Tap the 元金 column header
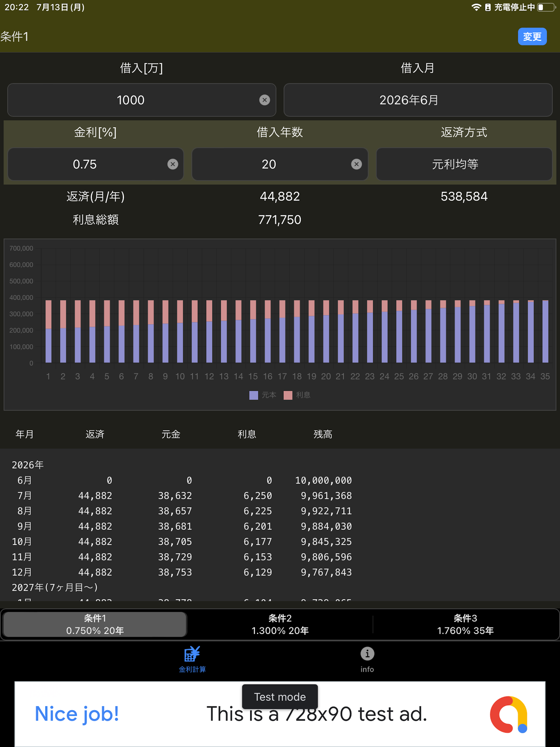The width and height of the screenshot is (560, 747). (171, 434)
